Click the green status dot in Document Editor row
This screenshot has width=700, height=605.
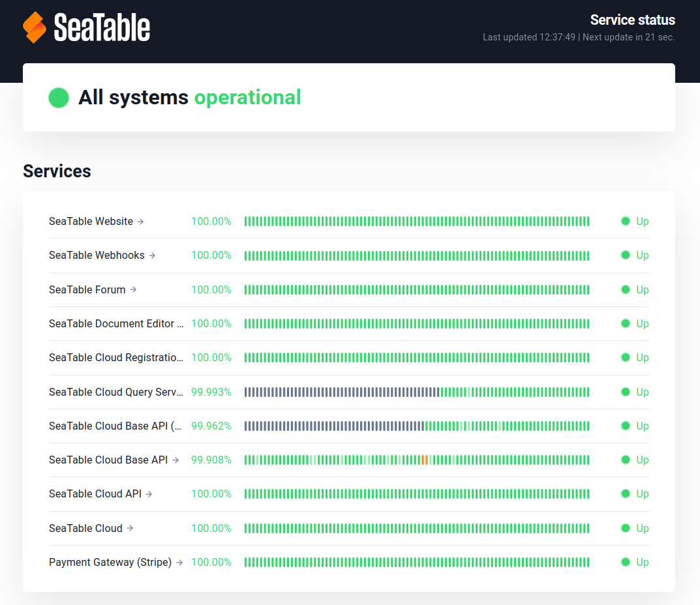626,323
